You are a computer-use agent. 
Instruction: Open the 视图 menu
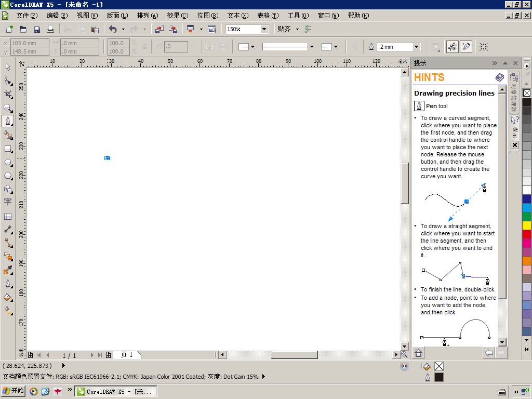(x=87, y=16)
